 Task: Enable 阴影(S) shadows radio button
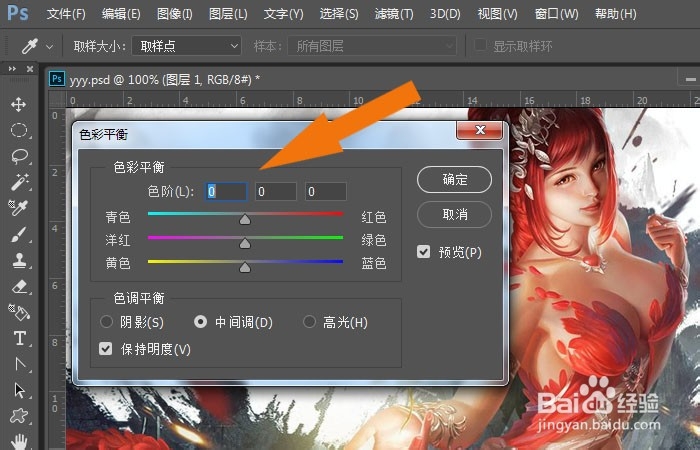click(x=106, y=321)
